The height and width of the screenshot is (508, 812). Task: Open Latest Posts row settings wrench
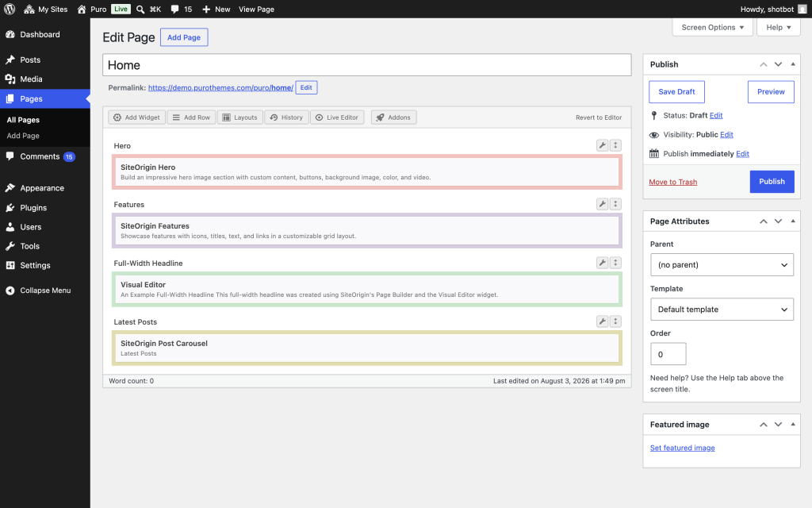(x=603, y=321)
